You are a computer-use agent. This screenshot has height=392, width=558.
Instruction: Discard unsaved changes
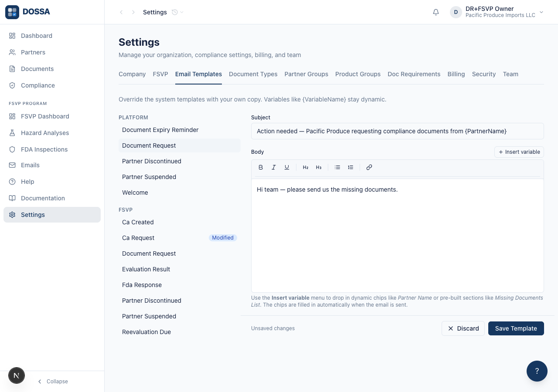[x=463, y=328]
